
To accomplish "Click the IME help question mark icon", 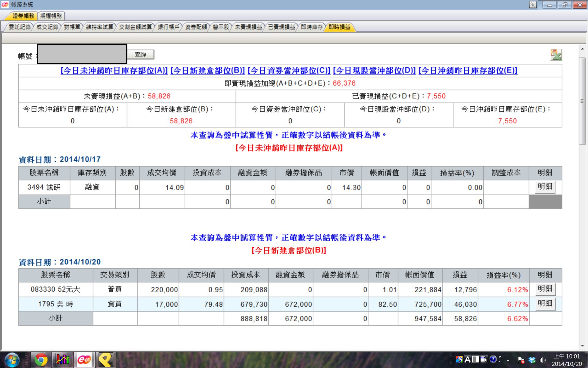I will click(x=493, y=359).
